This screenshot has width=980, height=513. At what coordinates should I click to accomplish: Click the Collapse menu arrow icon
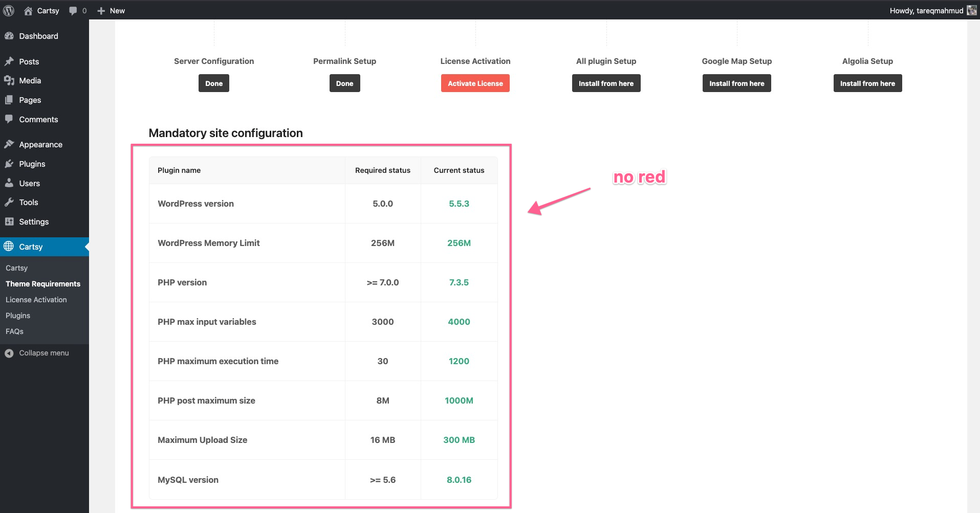pos(9,353)
